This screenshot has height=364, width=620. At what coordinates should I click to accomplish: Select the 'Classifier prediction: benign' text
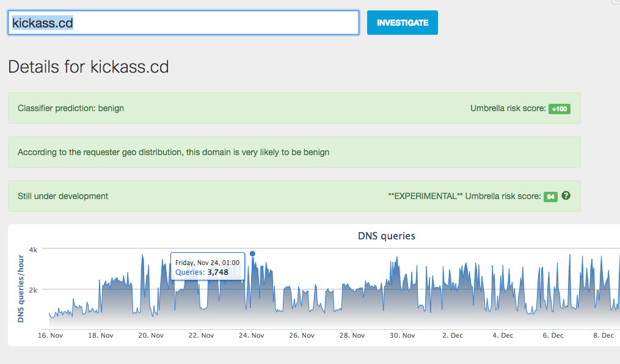[71, 108]
